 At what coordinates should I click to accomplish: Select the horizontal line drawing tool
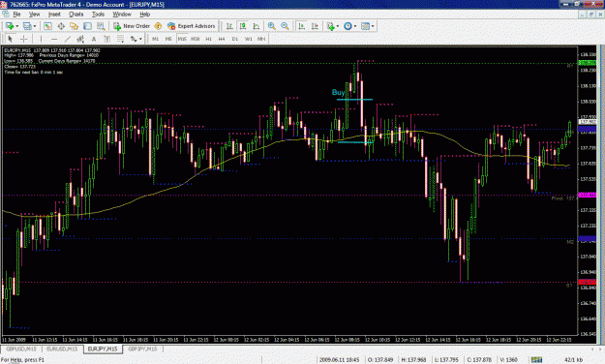[x=54, y=39]
